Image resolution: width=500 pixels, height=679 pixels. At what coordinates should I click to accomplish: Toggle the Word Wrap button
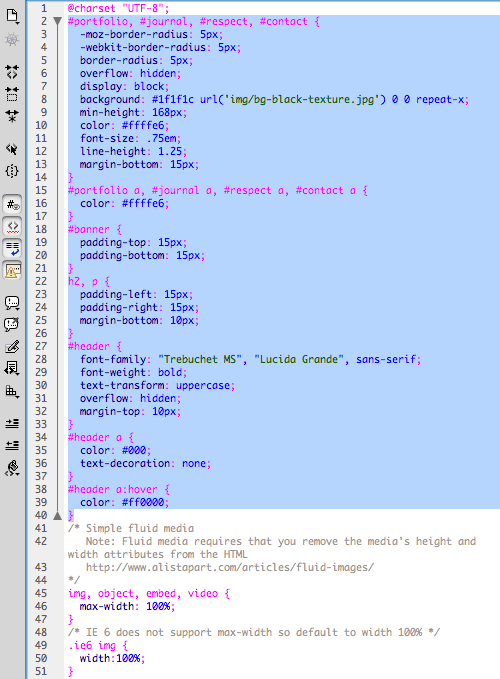(12, 249)
